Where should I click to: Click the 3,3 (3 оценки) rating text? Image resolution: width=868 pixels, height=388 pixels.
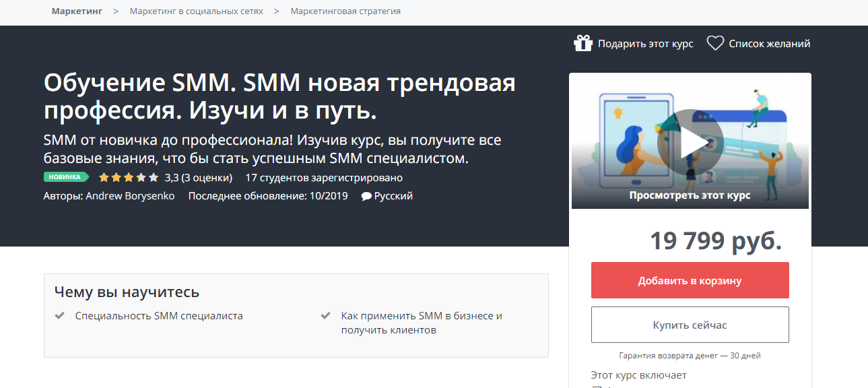click(x=198, y=178)
